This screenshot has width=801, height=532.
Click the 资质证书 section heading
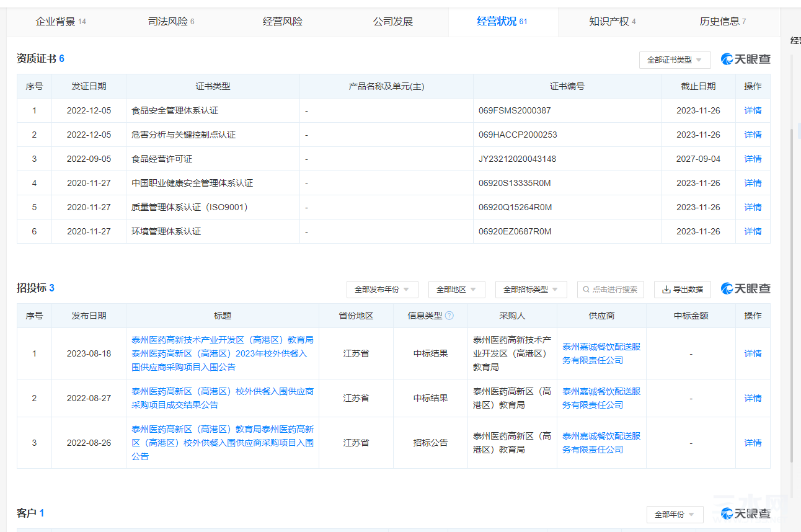coord(40,59)
